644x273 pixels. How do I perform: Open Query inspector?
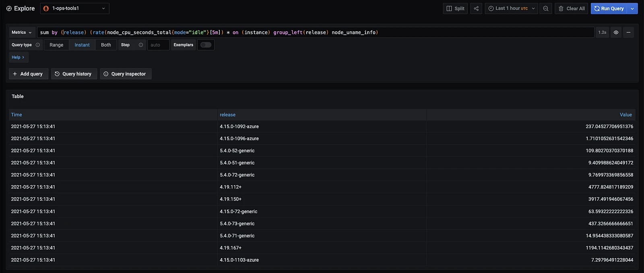pyautogui.click(x=125, y=74)
